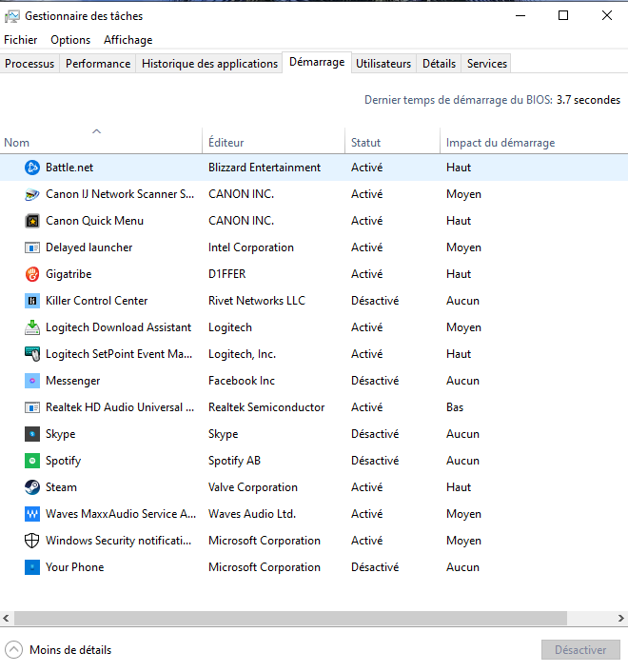Sort by the Statut column header
Screen dimensions: 628x672
tap(392, 140)
